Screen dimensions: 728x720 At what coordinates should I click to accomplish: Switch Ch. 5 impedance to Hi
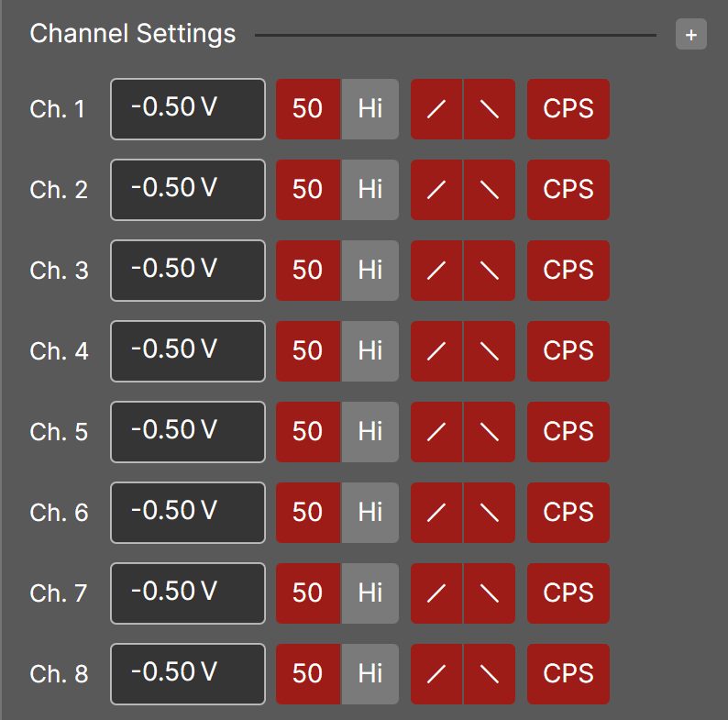tap(370, 432)
